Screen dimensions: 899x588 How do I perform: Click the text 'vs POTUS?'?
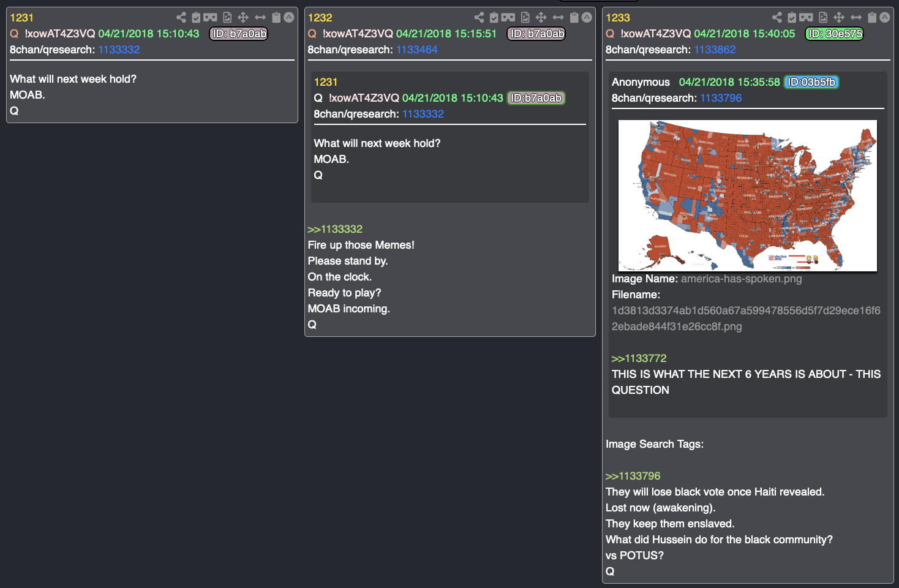[x=634, y=556]
